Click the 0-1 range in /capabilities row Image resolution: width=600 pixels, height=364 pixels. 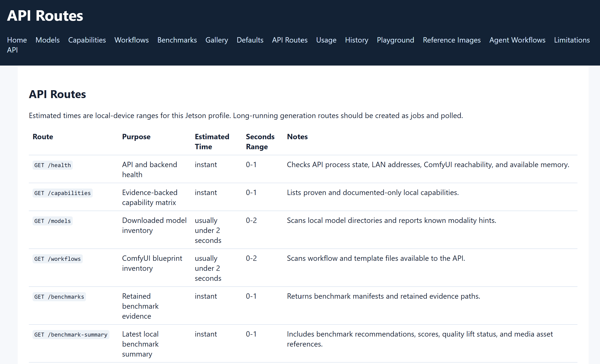(251, 192)
